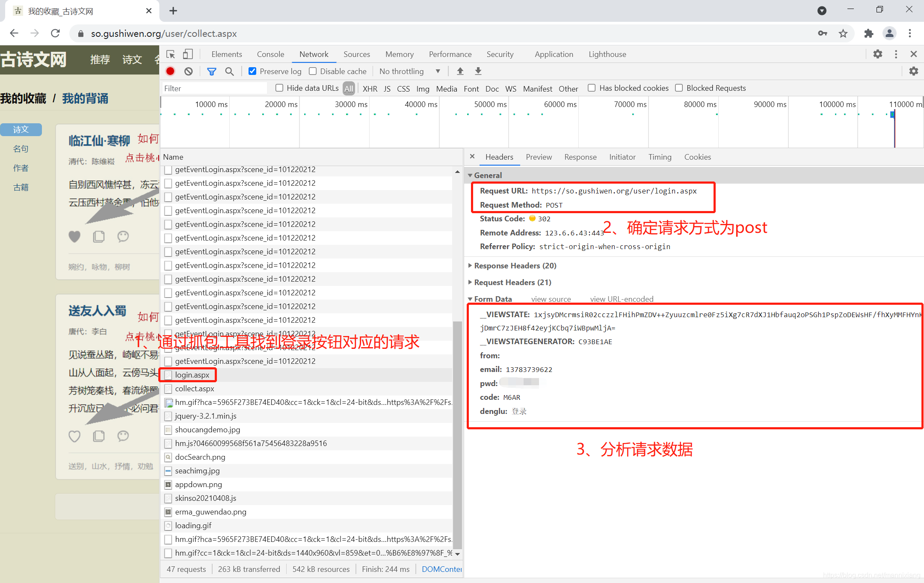Screen dimensions: 924x583
Task: Open network search magnifier icon
Action: coord(230,71)
